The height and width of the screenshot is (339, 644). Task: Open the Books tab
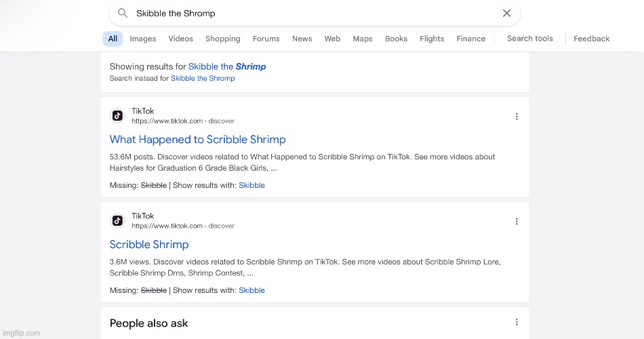[396, 39]
